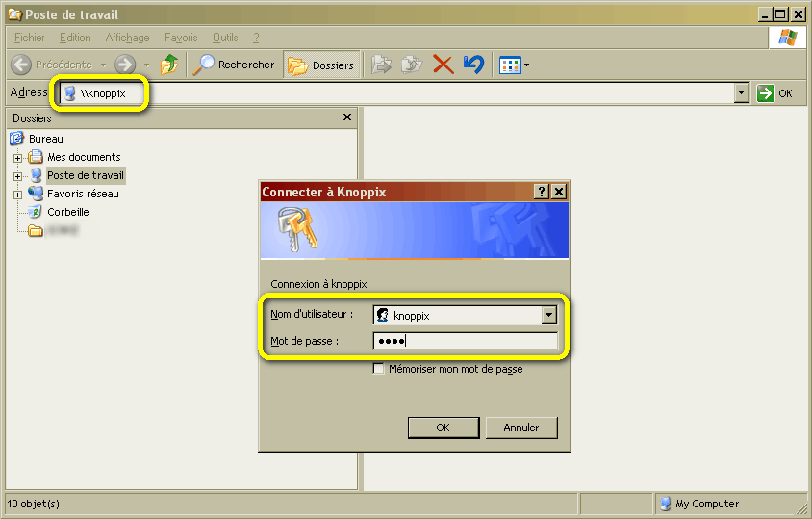Click My Computer status bar zone
Image resolution: width=812 pixels, height=519 pixels.
point(731,504)
